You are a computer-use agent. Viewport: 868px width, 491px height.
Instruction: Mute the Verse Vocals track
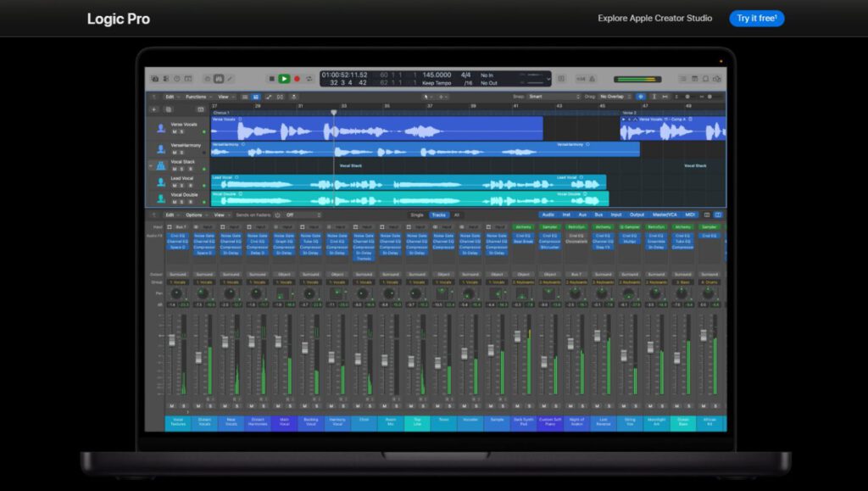pos(174,132)
